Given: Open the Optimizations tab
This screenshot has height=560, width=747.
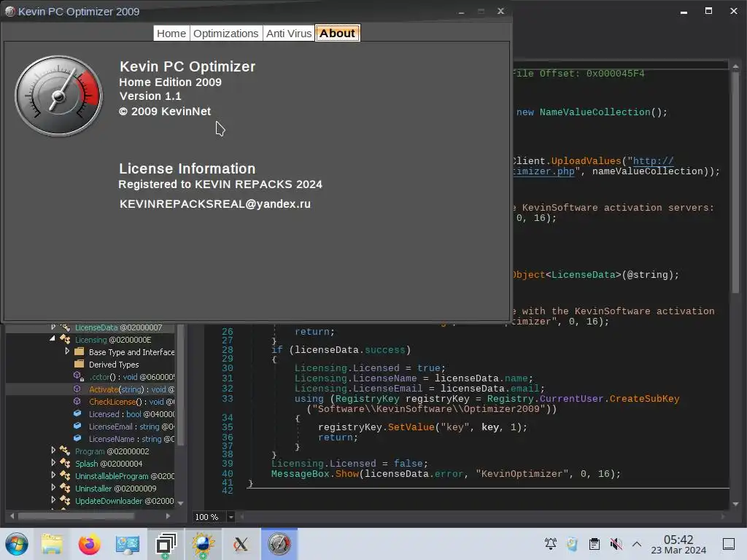Looking at the screenshot, I should (226, 34).
